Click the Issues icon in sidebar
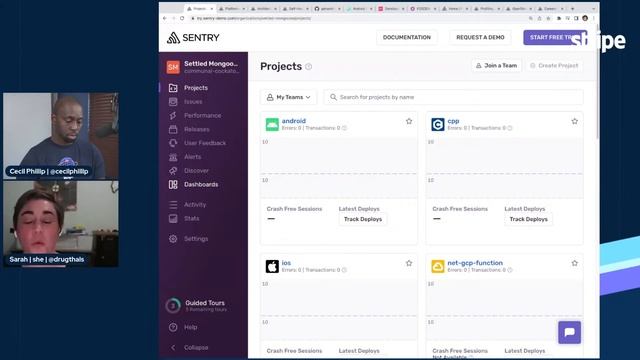 pos(173,102)
